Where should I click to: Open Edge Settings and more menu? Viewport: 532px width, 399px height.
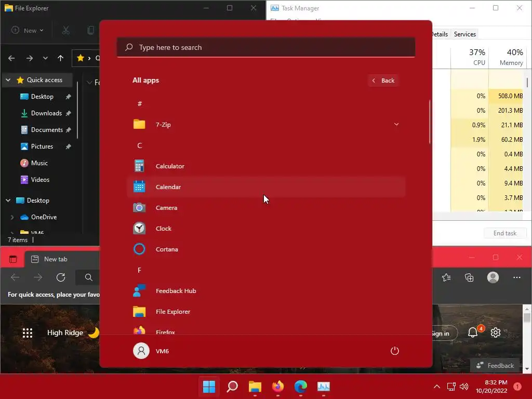point(516,277)
